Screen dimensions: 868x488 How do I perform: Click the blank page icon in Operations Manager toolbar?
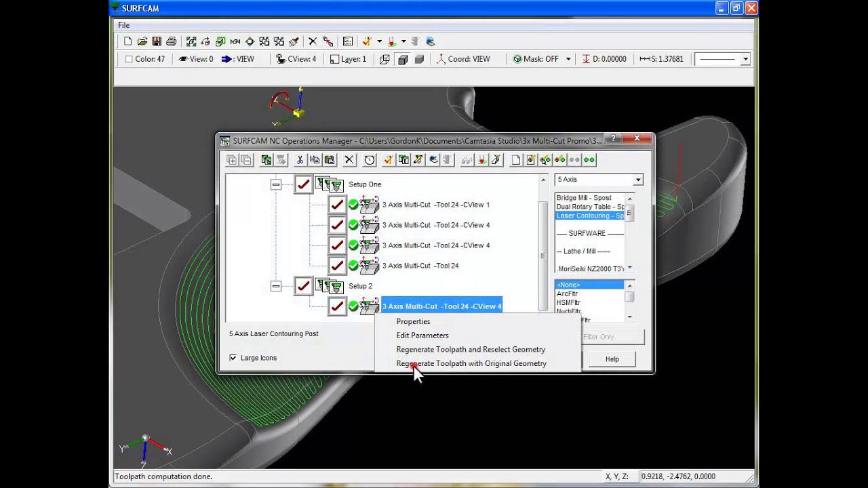[516, 160]
